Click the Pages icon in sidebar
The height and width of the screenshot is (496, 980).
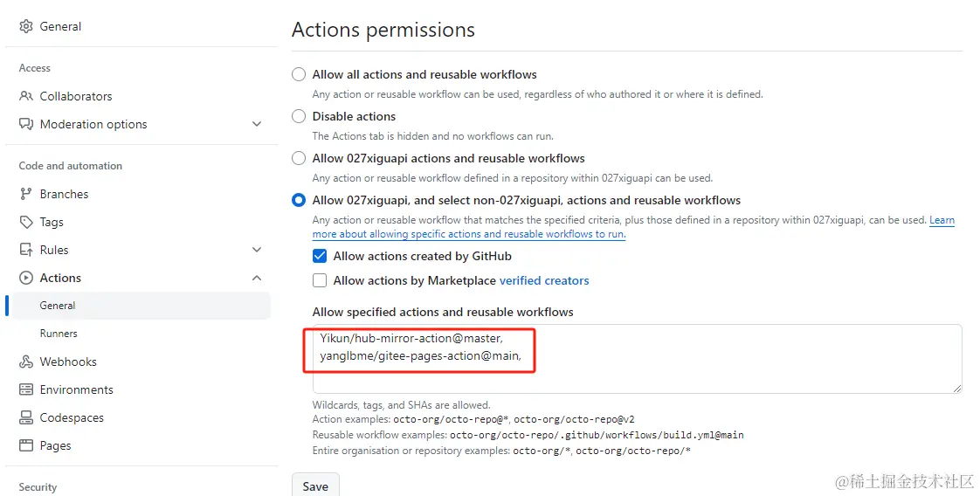tap(26, 445)
